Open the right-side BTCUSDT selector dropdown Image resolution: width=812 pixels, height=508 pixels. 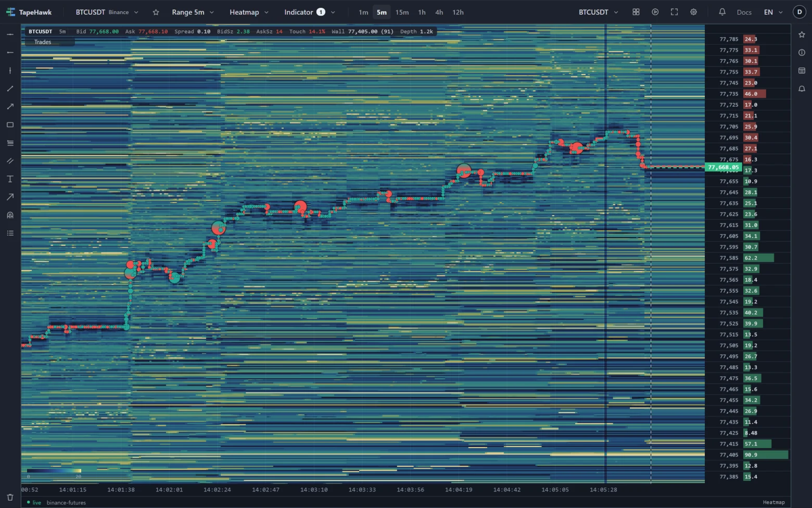599,12
